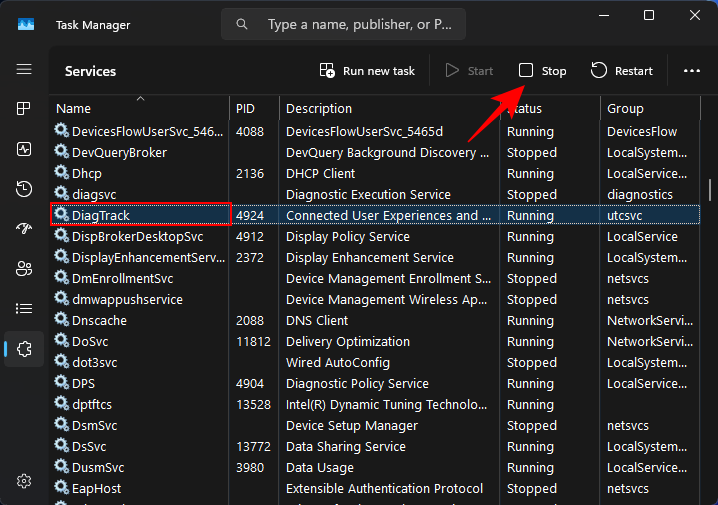718x505 pixels.
Task: Click Run new task button
Action: [367, 71]
